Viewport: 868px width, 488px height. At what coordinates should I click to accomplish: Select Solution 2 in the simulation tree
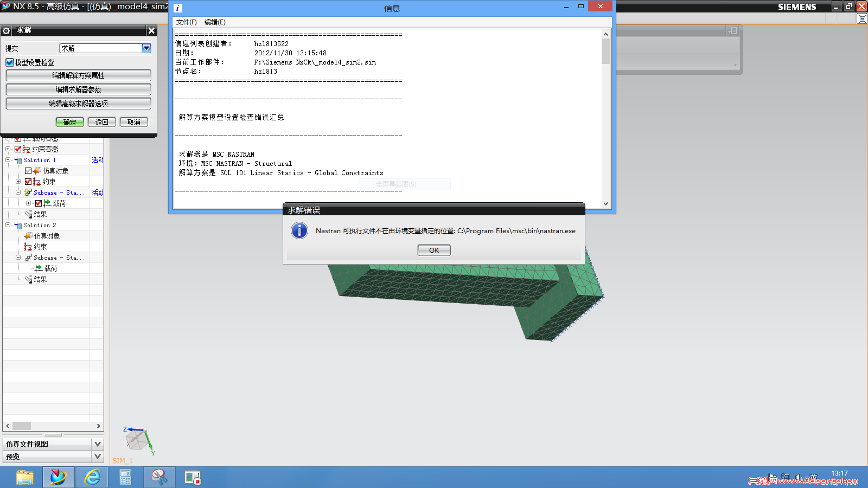pos(40,225)
